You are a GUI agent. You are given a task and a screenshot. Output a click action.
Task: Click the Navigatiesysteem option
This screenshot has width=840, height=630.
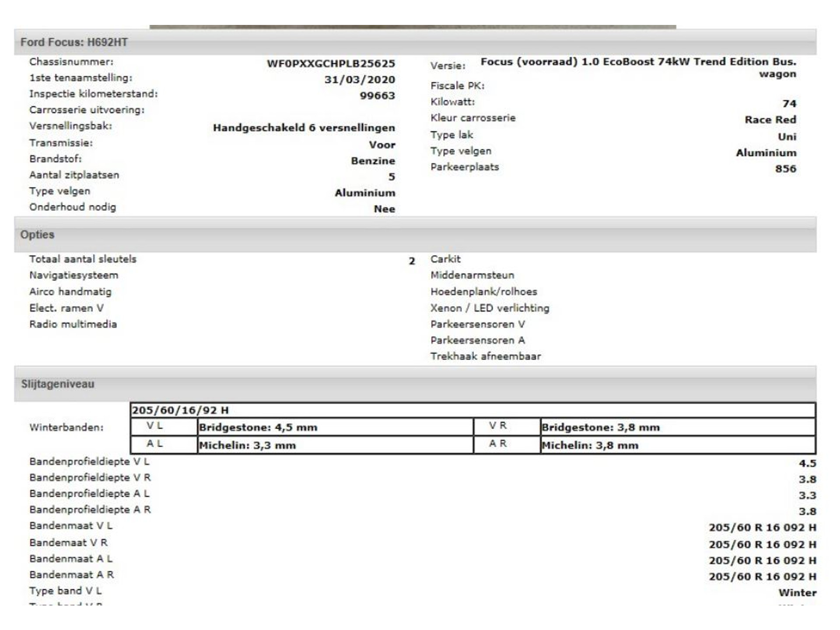[x=73, y=275]
